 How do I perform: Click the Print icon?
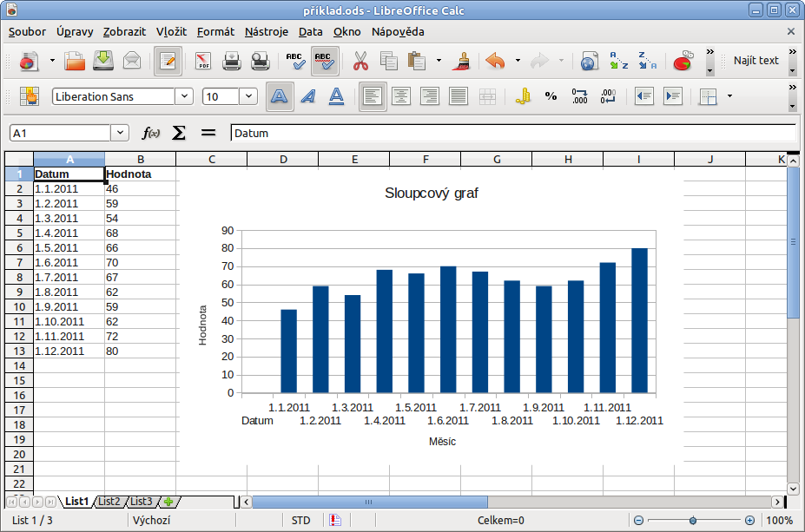tap(232, 61)
